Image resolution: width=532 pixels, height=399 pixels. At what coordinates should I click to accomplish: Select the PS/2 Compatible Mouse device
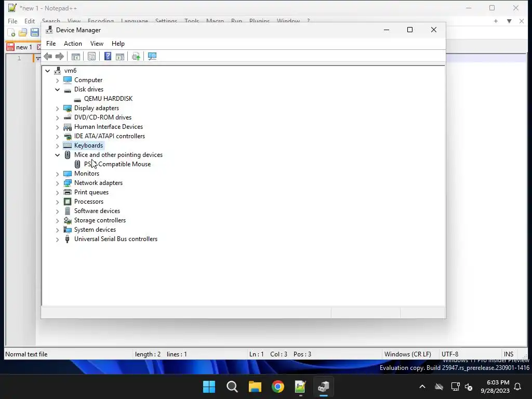[117, 164]
